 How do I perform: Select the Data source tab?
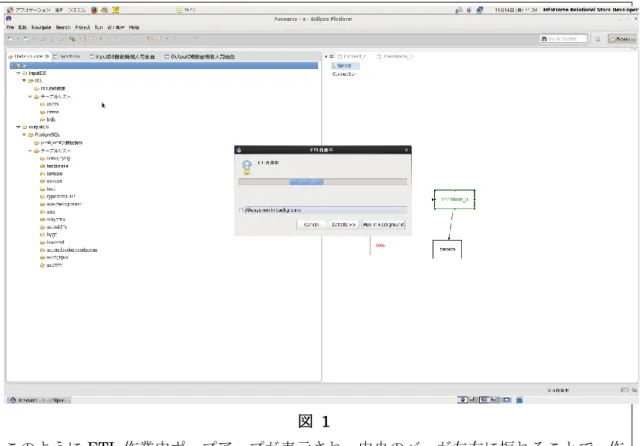pyautogui.click(x=29, y=56)
